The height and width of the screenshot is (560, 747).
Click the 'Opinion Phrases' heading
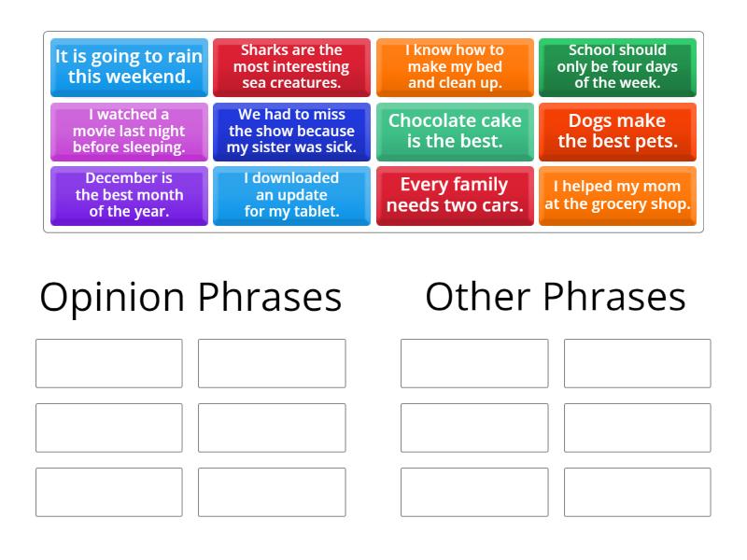point(190,297)
